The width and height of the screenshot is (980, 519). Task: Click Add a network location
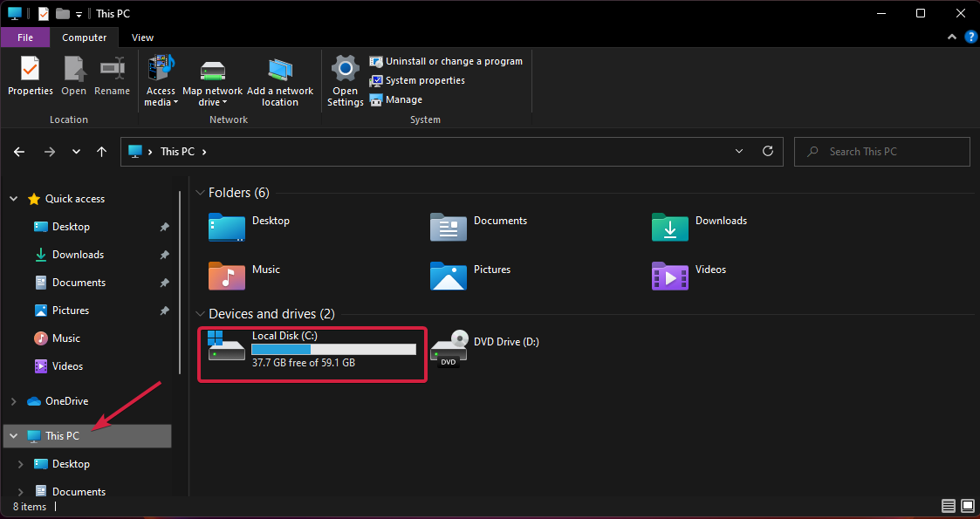tap(280, 81)
